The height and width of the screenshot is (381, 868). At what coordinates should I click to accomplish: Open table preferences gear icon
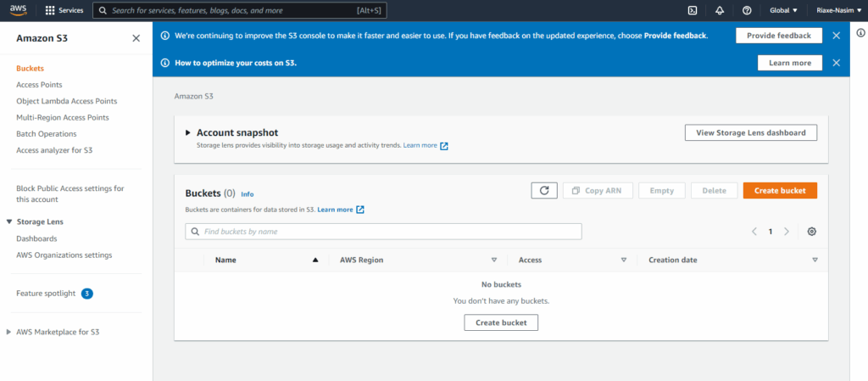812,232
